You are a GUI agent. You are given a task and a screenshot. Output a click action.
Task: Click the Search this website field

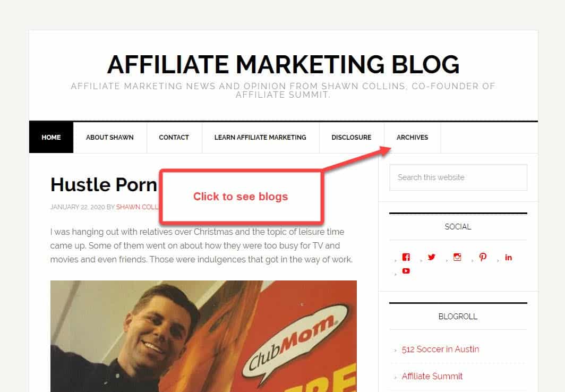(458, 177)
